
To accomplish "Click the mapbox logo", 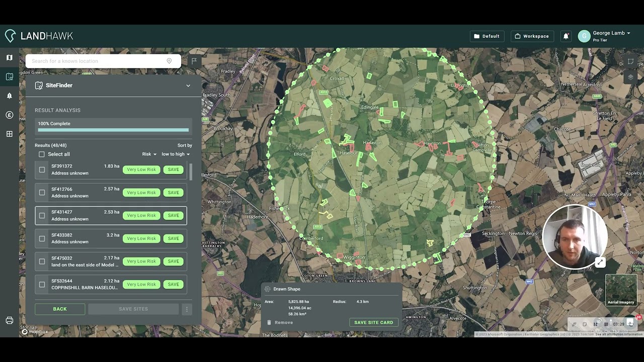I will pos(35,332).
